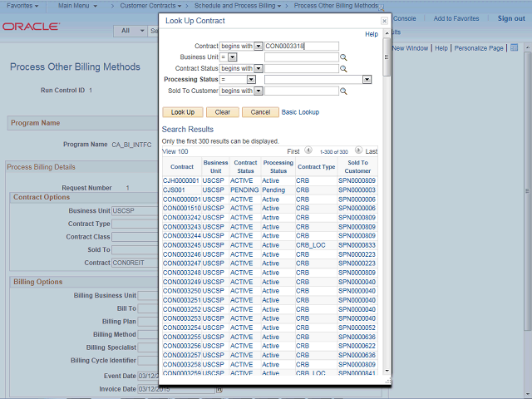Viewport: 532px width, 399px height.
Task: Open Invoice Date calendar picker icon
Action: (219, 389)
